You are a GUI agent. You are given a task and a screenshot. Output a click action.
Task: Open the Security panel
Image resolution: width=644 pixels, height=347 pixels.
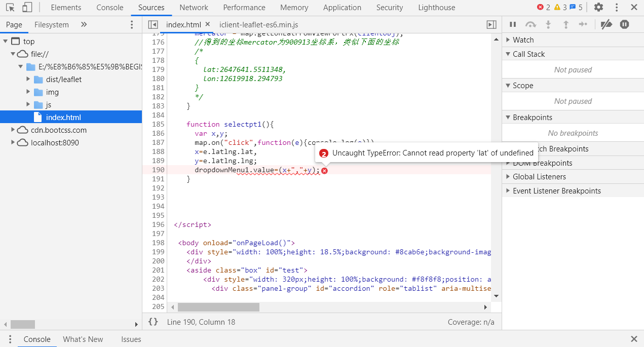click(390, 8)
